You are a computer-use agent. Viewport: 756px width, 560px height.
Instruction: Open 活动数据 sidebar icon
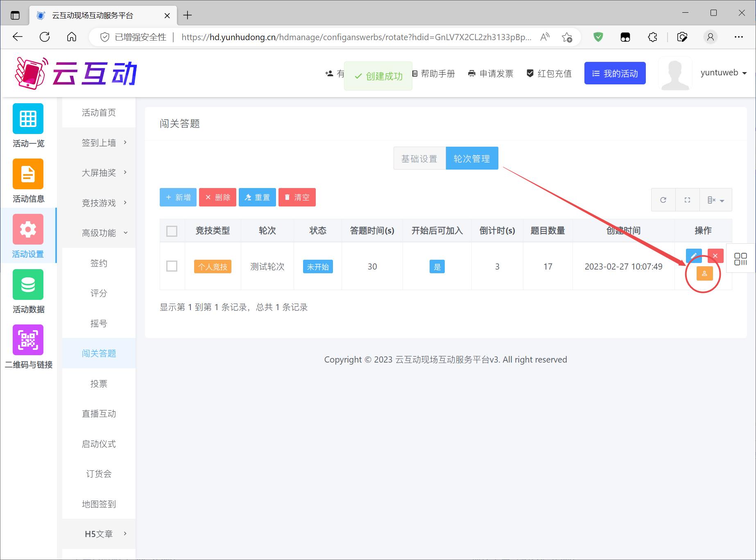28,291
